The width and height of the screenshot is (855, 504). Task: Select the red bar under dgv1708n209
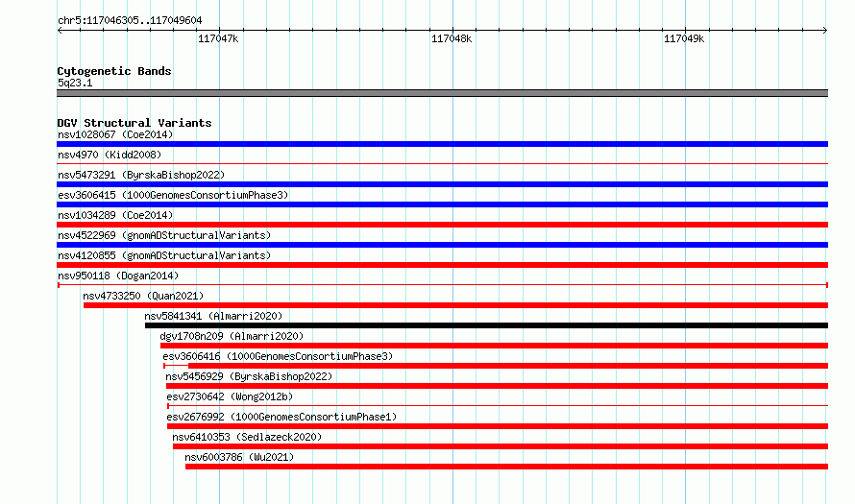click(494, 346)
